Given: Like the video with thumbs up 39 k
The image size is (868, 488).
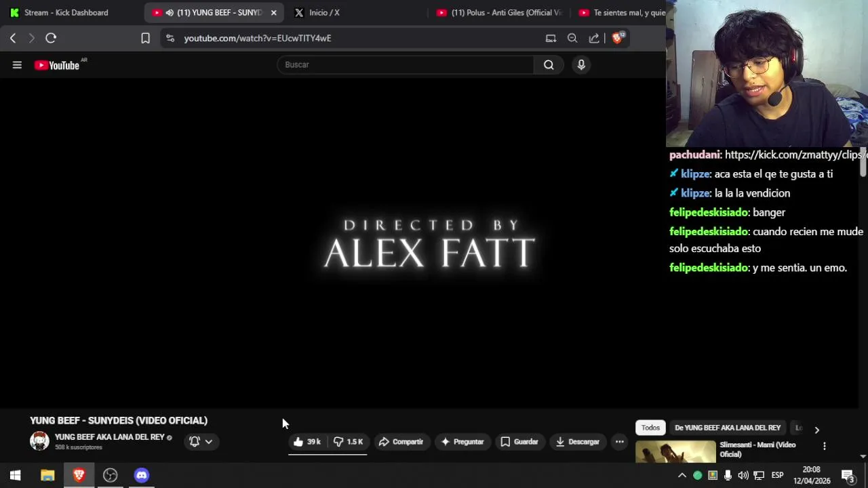Looking at the screenshot, I should point(307,442).
